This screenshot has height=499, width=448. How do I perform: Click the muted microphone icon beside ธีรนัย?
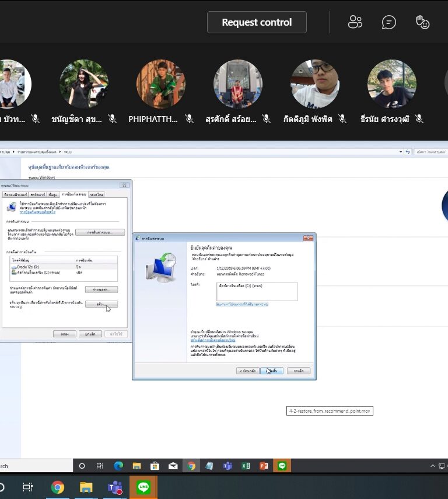[x=419, y=119]
